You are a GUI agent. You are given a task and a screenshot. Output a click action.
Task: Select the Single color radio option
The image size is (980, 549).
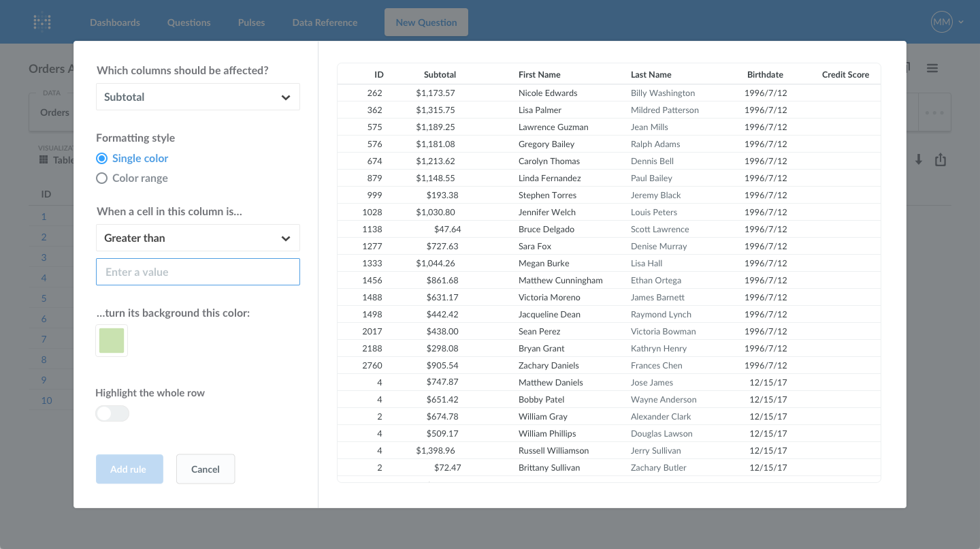point(101,158)
